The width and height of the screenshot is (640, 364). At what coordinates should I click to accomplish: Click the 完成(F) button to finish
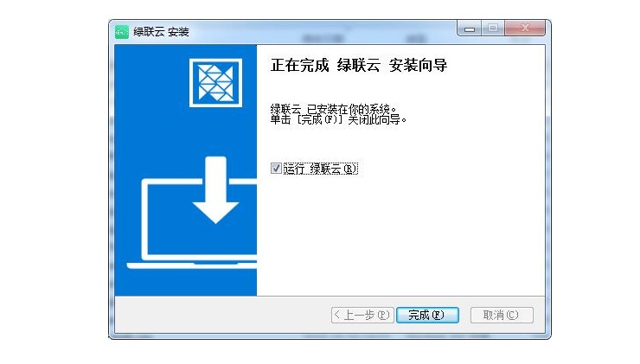tap(428, 315)
